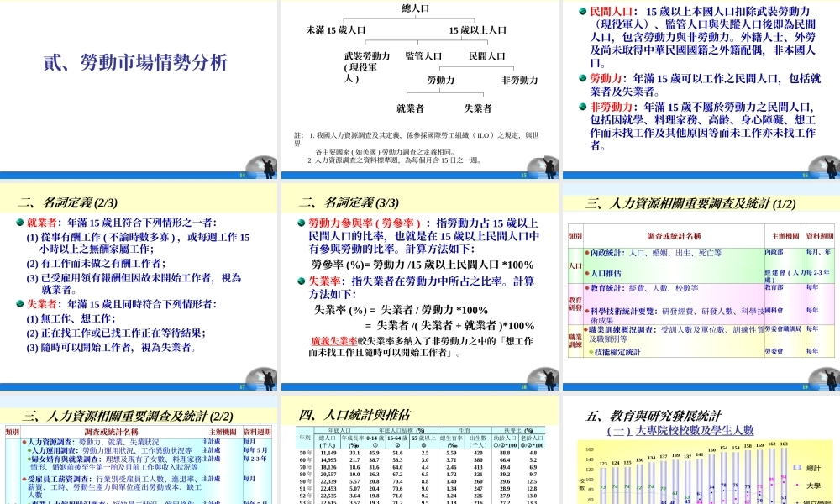Click the 總計 legend color swatch
Screen dimensions: 840x504
point(797,468)
